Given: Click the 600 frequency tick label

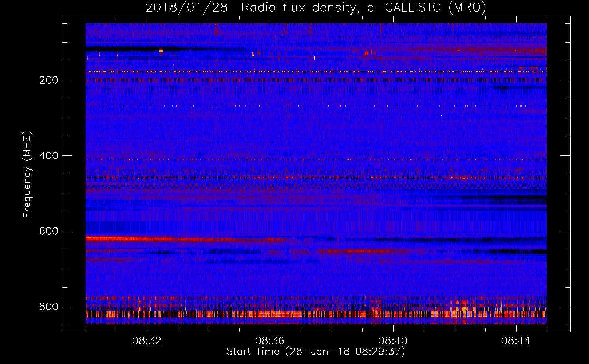Looking at the screenshot, I should (48, 231).
